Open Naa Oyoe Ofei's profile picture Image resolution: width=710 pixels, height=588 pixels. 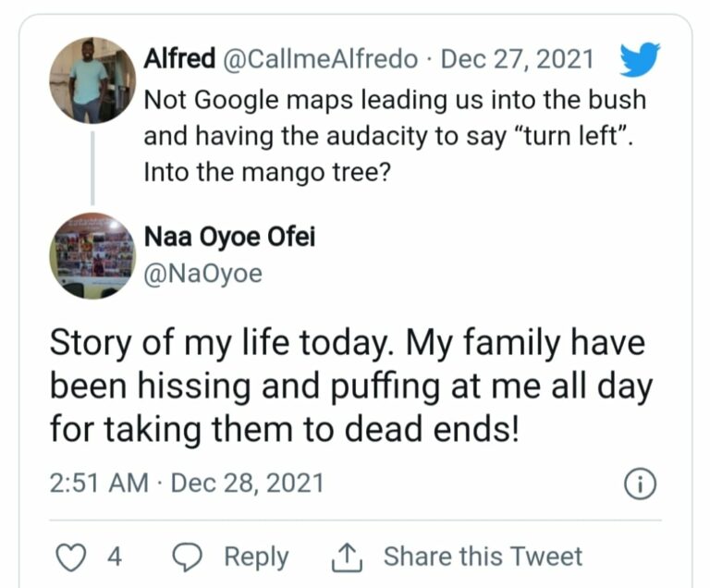tap(92, 255)
